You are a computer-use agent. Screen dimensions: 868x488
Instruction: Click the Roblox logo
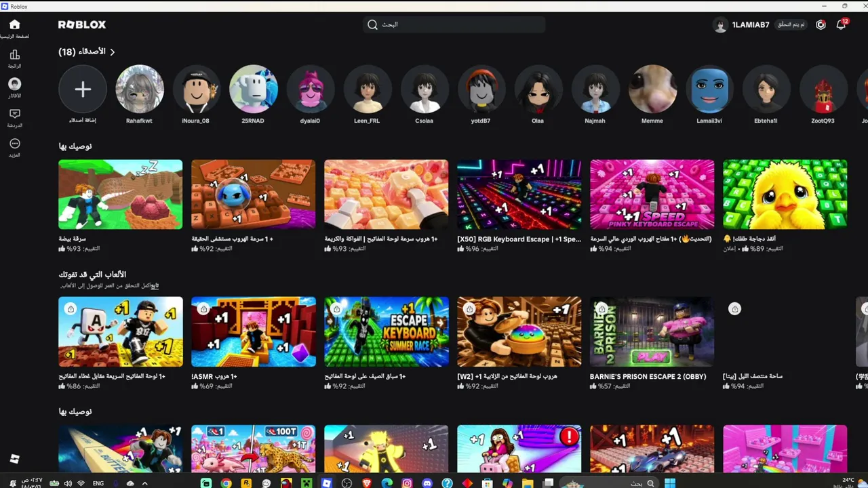pyautogui.click(x=82, y=24)
